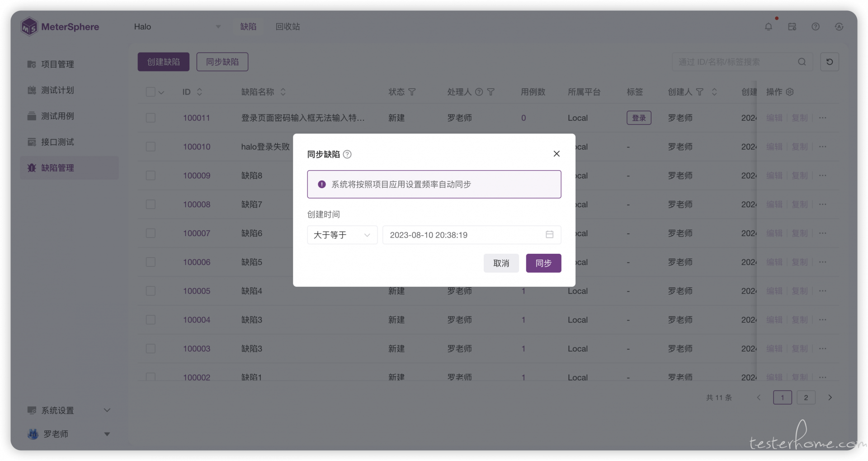Open defect ID 100004 link
Viewport: 868px width, 461px height.
click(197, 320)
